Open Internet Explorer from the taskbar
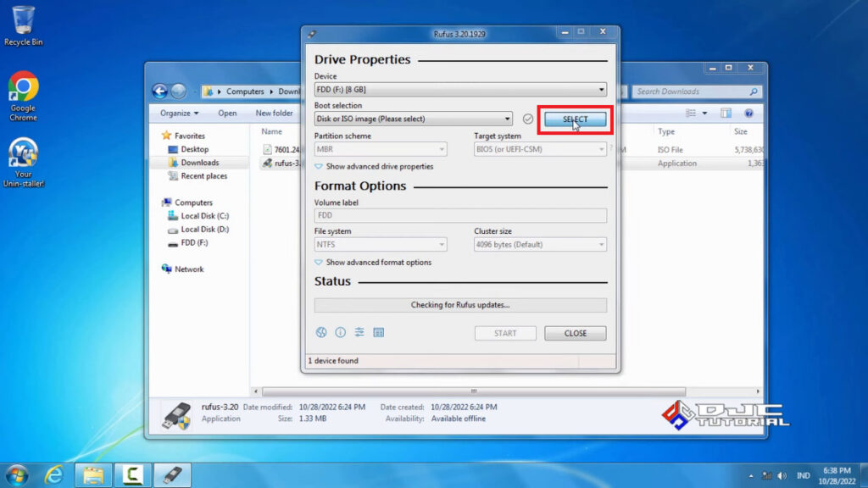 53,474
